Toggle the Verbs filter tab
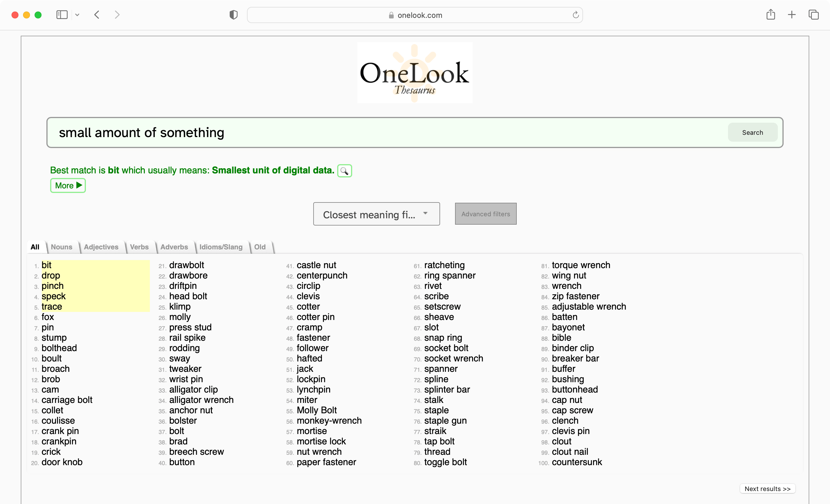This screenshot has height=504, width=830. point(139,247)
